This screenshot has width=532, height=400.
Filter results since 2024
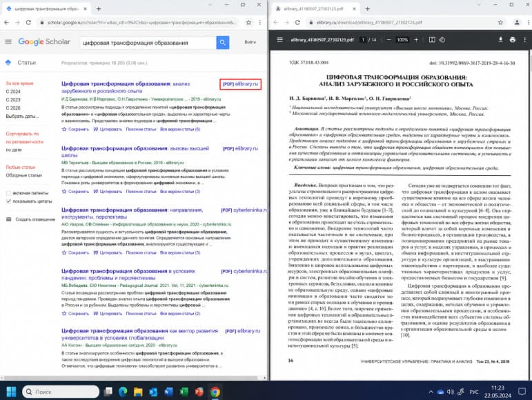pos(13,92)
